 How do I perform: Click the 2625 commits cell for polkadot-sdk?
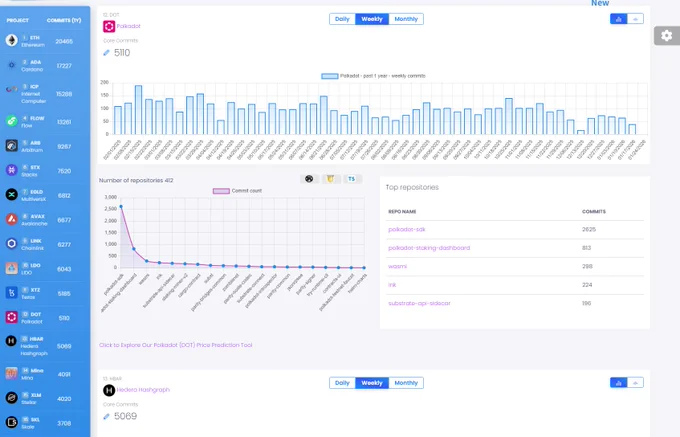(589, 229)
